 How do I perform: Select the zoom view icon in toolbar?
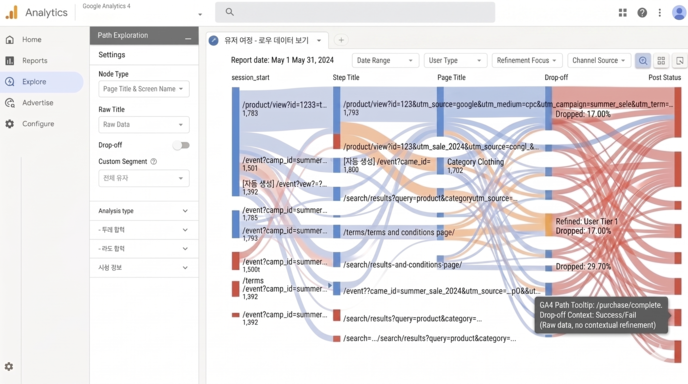pos(643,61)
